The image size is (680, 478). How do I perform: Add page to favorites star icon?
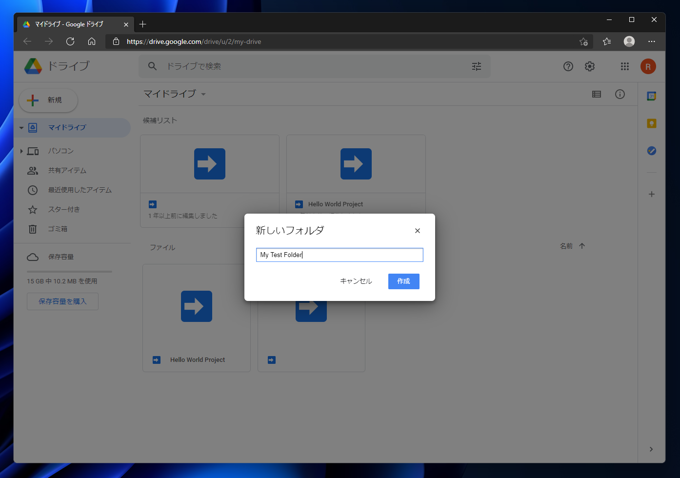[584, 42]
